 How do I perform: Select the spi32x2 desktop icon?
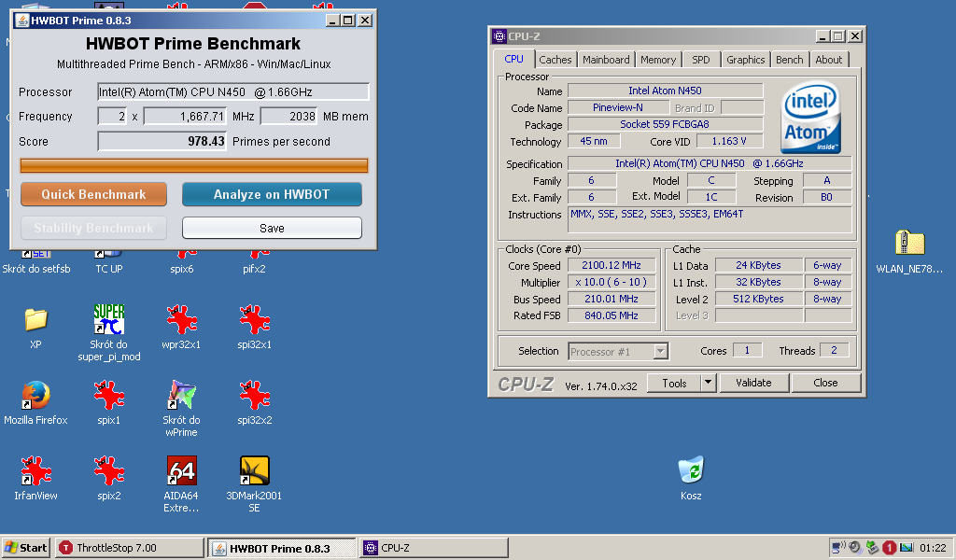(254, 396)
